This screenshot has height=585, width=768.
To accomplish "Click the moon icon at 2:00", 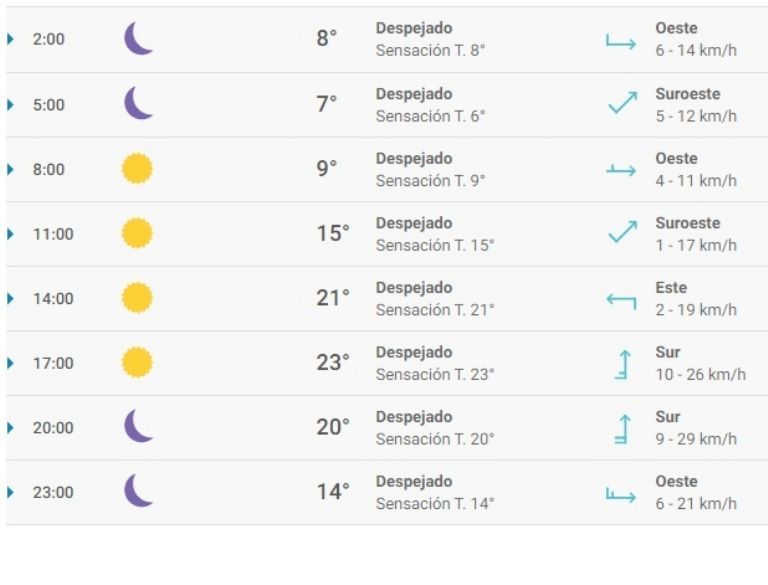I will 138,39.
